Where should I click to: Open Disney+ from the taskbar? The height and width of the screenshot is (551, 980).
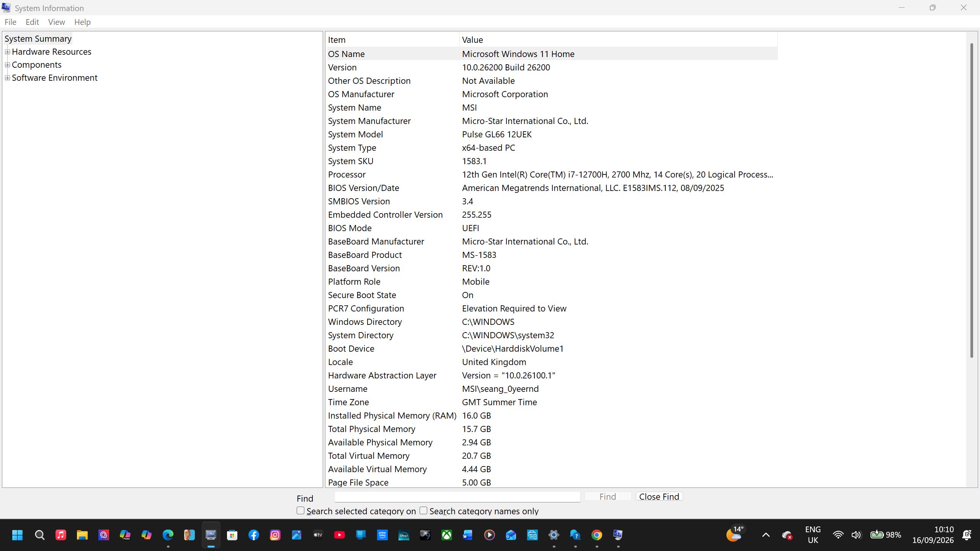404,535
